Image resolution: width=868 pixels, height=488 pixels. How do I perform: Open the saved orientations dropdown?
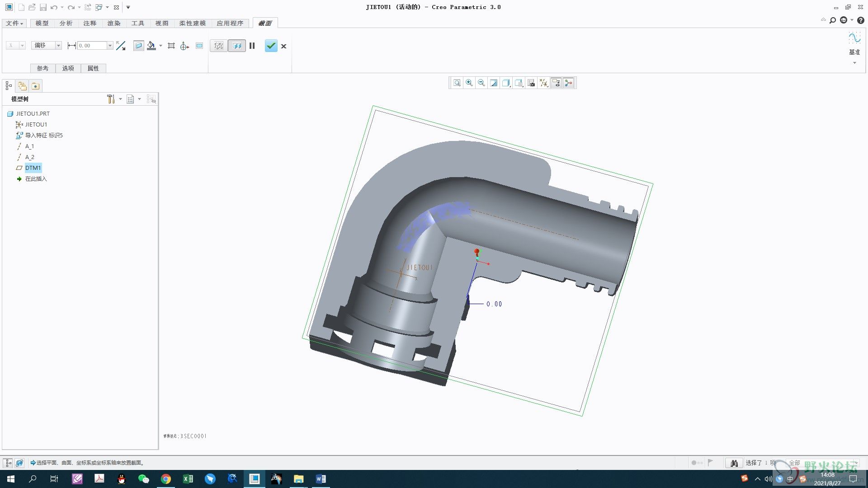[519, 83]
